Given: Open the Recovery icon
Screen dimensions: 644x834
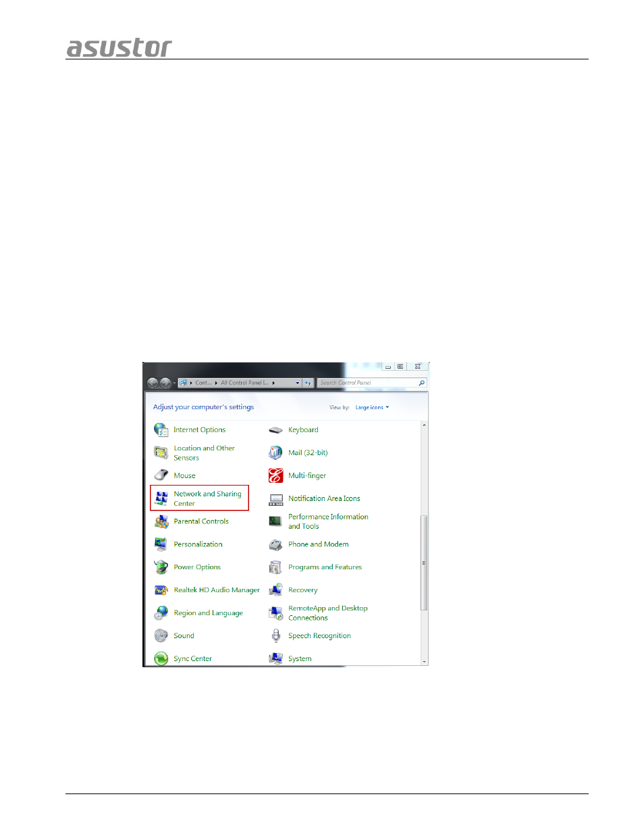Looking at the screenshot, I should pyautogui.click(x=275, y=590).
